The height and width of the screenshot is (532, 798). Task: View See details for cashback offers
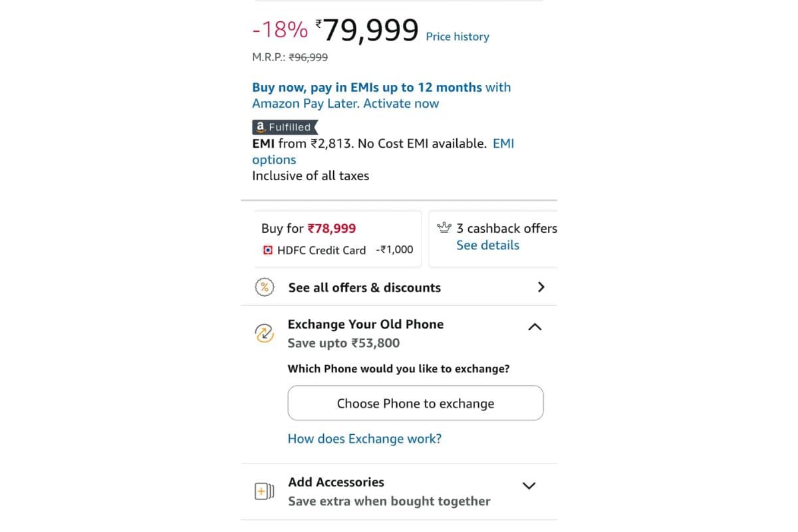[487, 245]
